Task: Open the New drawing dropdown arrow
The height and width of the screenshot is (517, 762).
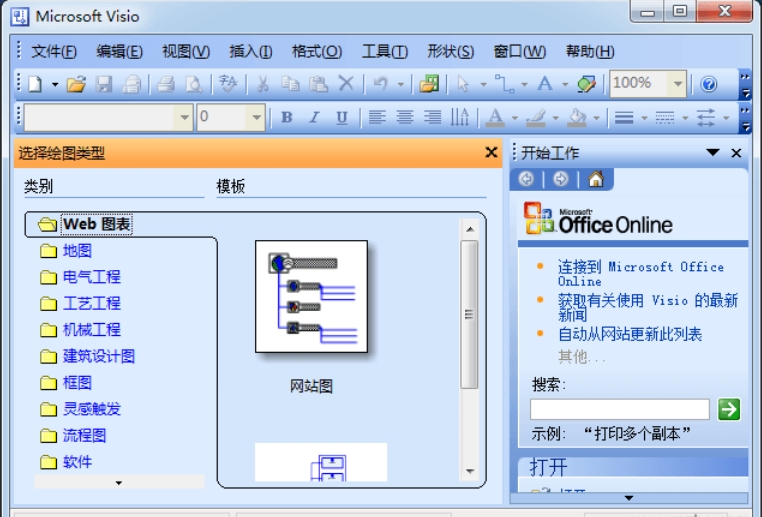Action: pyautogui.click(x=55, y=85)
